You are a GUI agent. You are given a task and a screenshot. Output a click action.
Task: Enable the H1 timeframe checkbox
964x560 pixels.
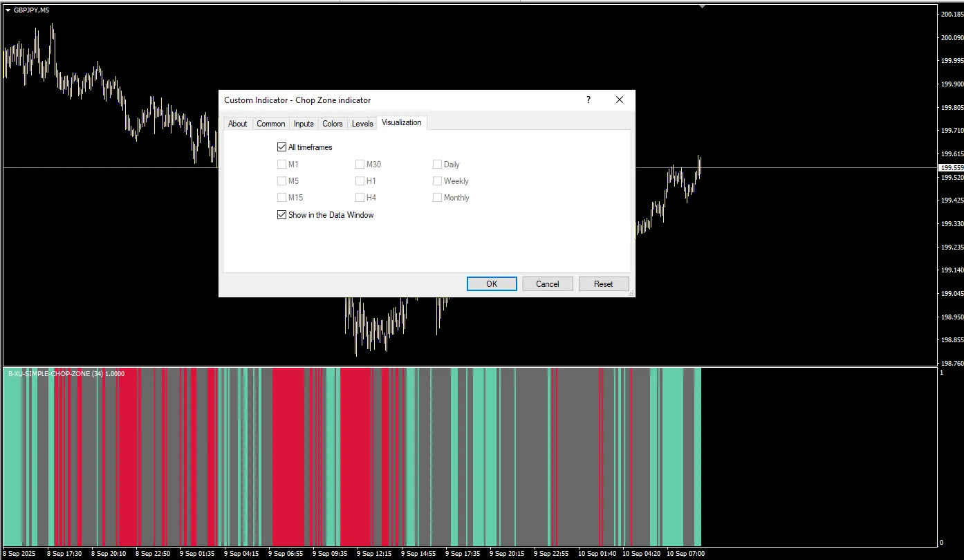point(360,181)
